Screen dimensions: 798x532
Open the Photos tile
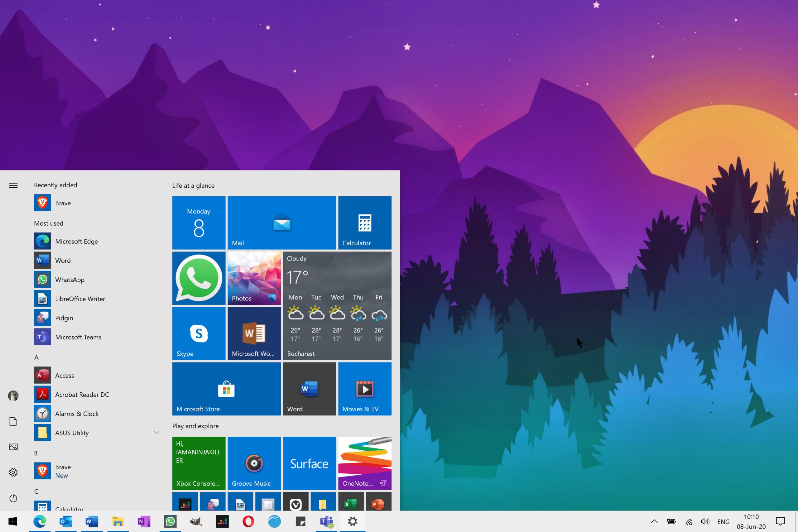tap(254, 278)
